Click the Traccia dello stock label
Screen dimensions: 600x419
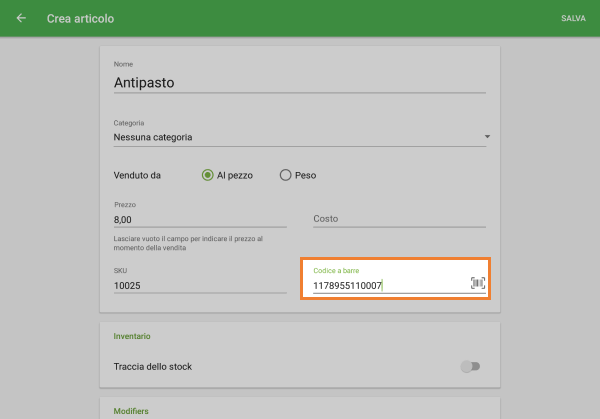(153, 367)
